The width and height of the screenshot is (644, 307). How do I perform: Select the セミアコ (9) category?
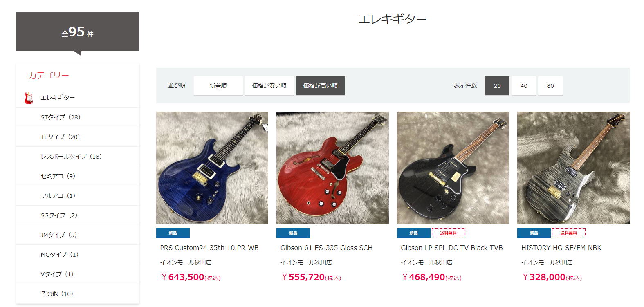pyautogui.click(x=78, y=176)
